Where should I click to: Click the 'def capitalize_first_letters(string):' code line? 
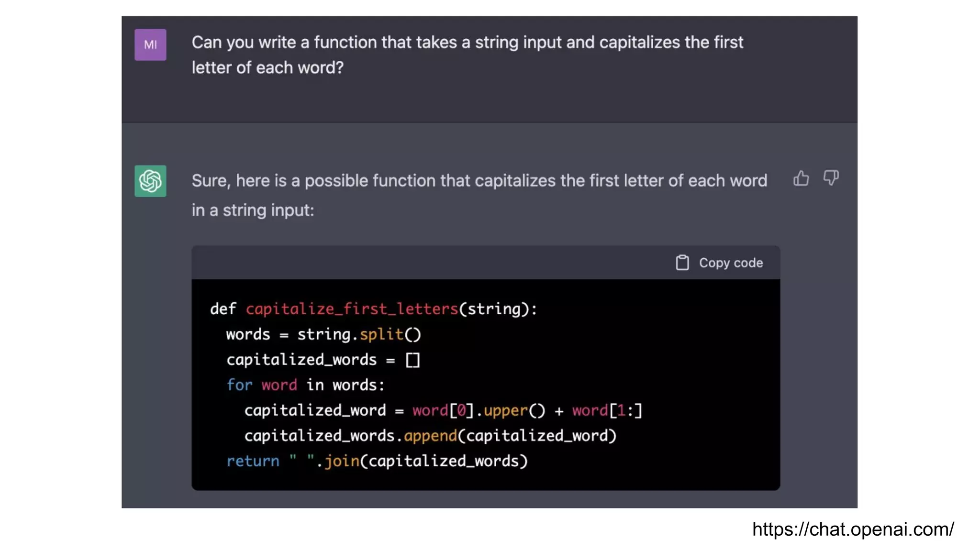(x=374, y=309)
